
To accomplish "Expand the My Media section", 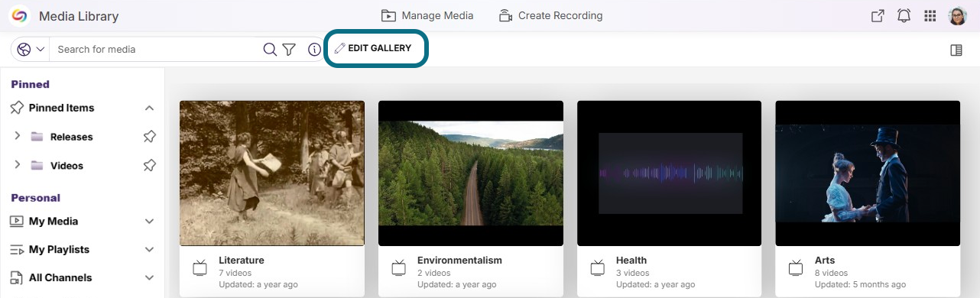I will [150, 222].
